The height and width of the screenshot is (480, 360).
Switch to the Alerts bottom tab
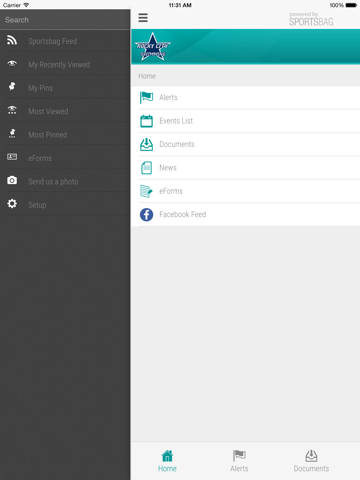(x=239, y=461)
